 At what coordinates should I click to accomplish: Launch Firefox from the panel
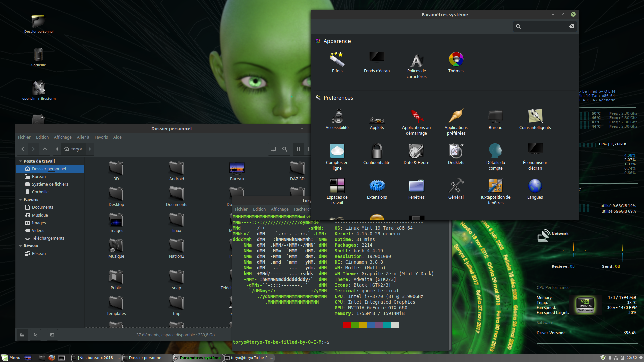pyautogui.click(x=51, y=358)
